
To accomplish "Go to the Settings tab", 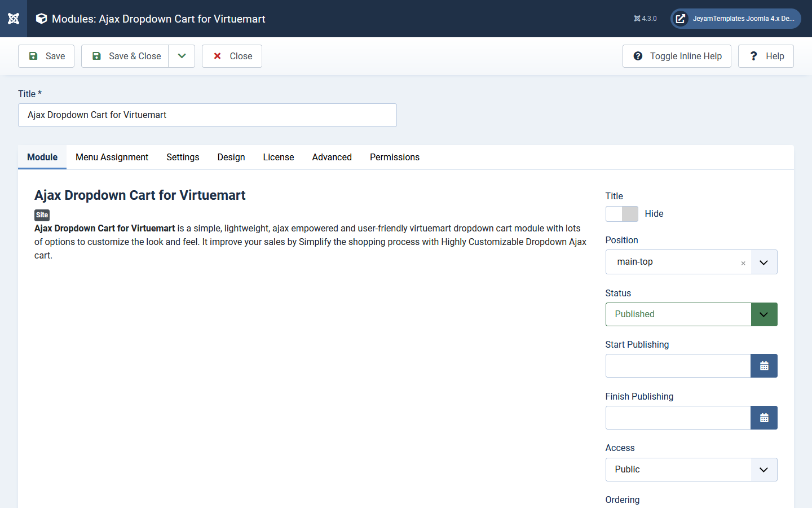I will pos(183,157).
